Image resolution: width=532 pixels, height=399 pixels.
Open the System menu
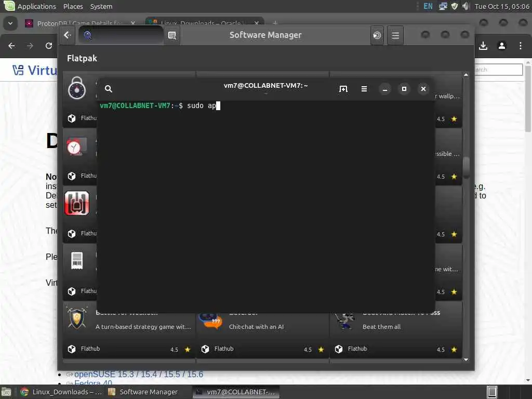101,6
